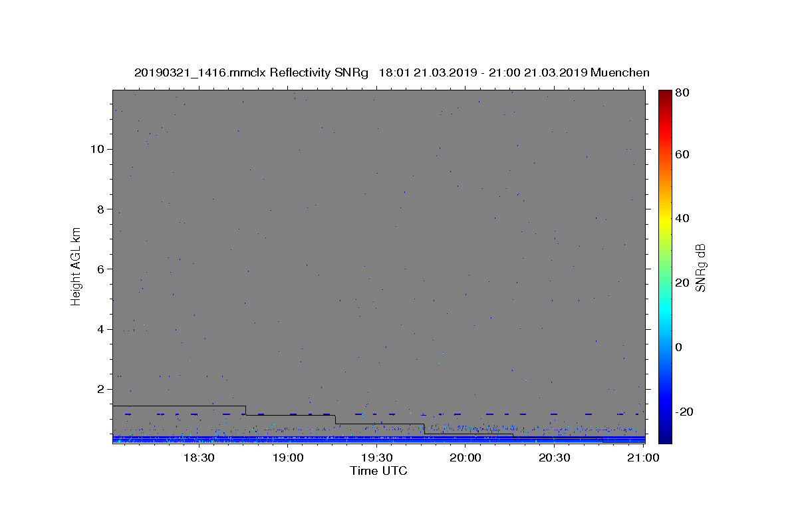Click the 18:30 time tick label
The height and width of the screenshot is (532, 798).
coord(198,458)
